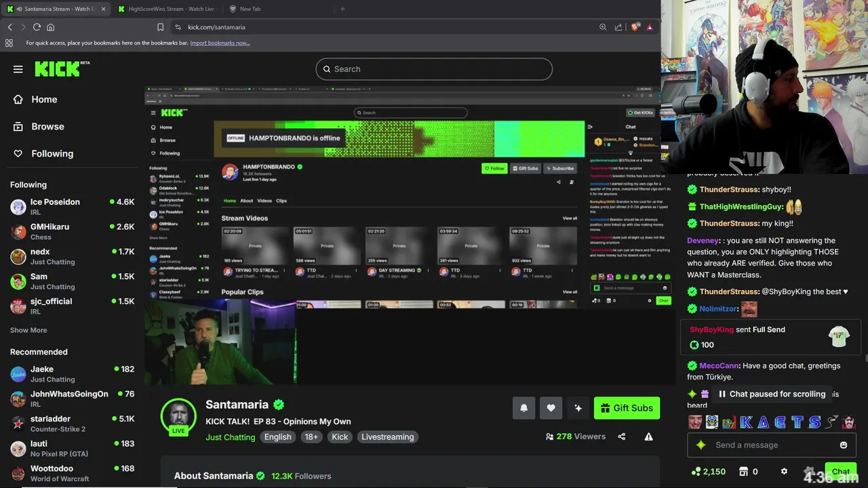Insert the Pepe frog emote from quick emotes

coord(728,422)
